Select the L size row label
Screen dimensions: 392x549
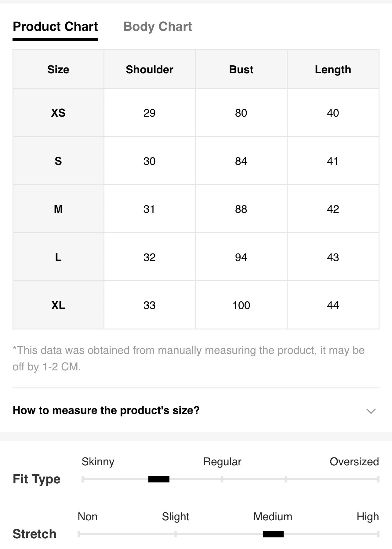click(x=58, y=257)
